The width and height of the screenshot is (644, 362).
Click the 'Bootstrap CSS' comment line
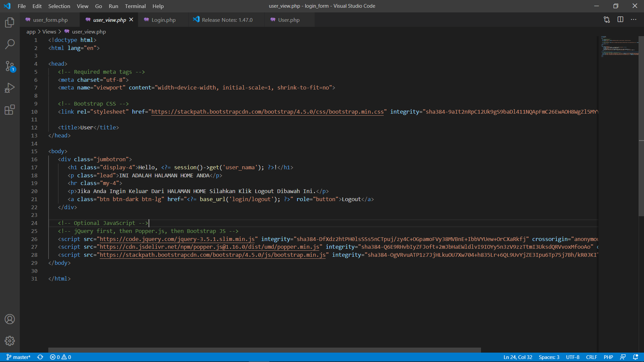click(93, 104)
